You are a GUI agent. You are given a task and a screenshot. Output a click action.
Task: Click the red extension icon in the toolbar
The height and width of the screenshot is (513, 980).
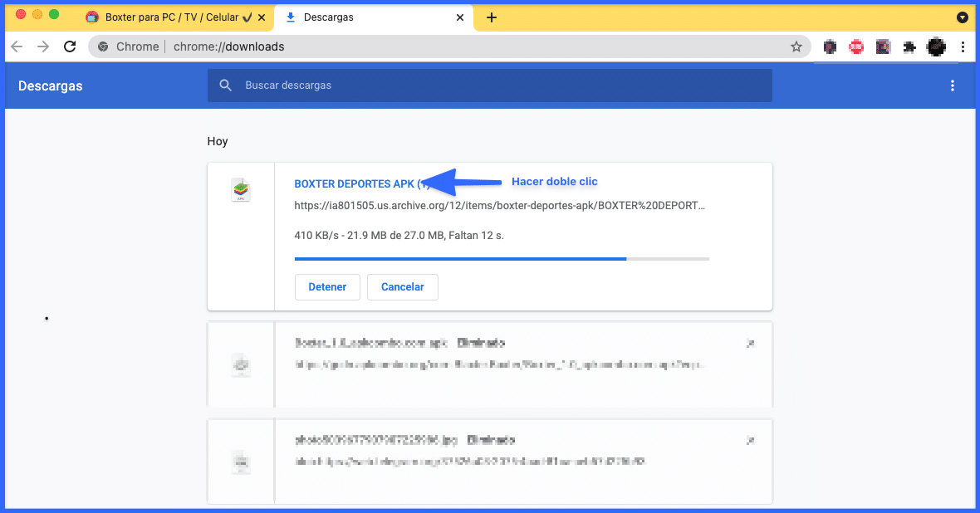tap(856, 46)
